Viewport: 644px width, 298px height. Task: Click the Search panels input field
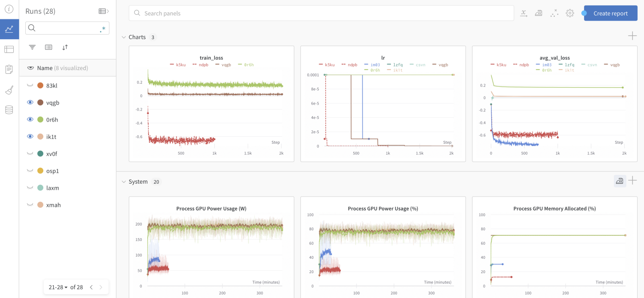point(321,13)
